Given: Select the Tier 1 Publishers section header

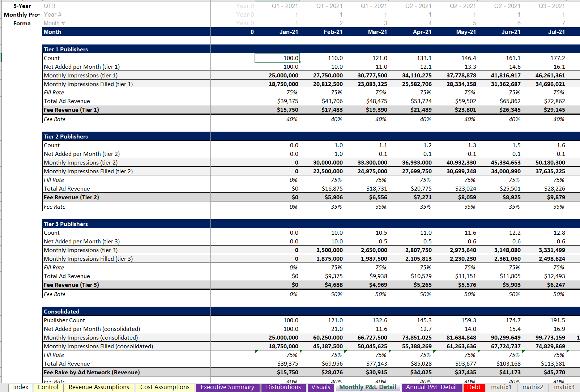Looking at the screenshot, I should click(66, 49).
